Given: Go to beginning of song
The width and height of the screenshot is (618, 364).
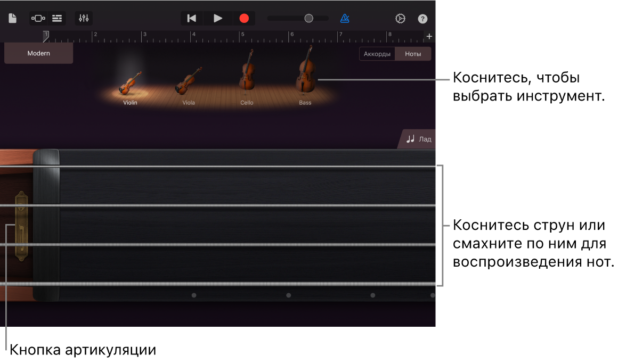Looking at the screenshot, I should point(192,19).
